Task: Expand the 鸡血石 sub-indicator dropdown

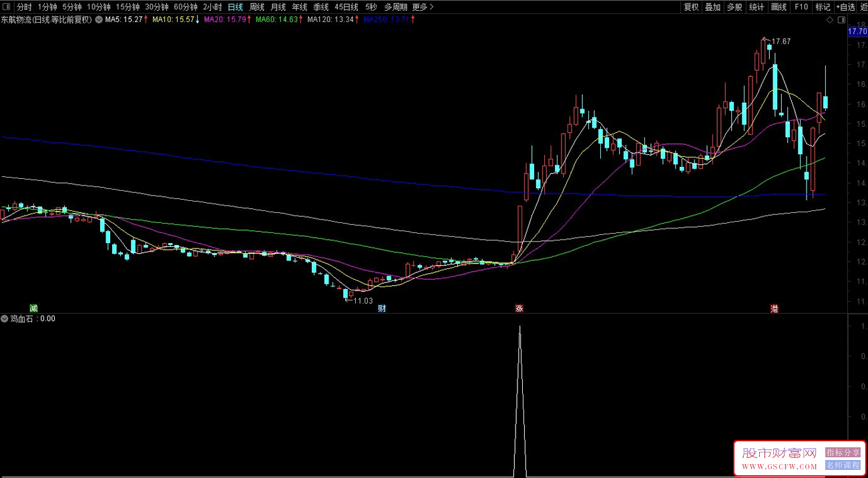Action: click(5, 318)
